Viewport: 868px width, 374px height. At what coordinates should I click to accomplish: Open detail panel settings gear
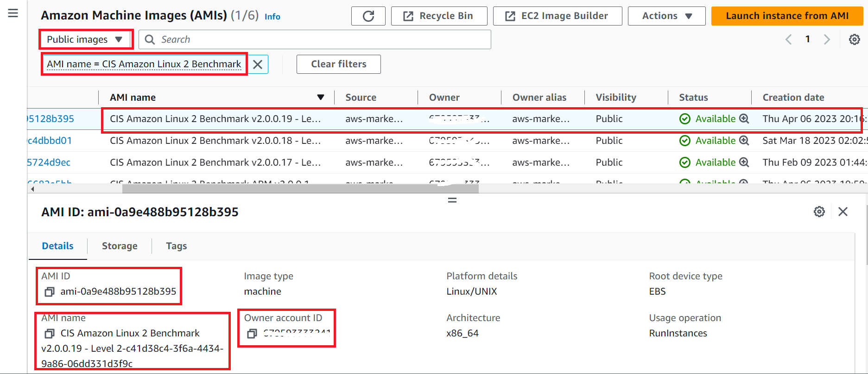pos(819,212)
